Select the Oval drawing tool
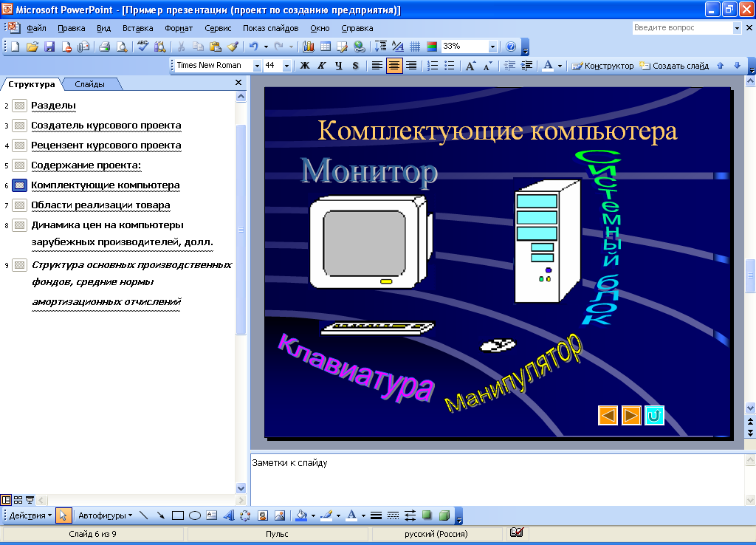The image size is (756, 545). click(195, 515)
